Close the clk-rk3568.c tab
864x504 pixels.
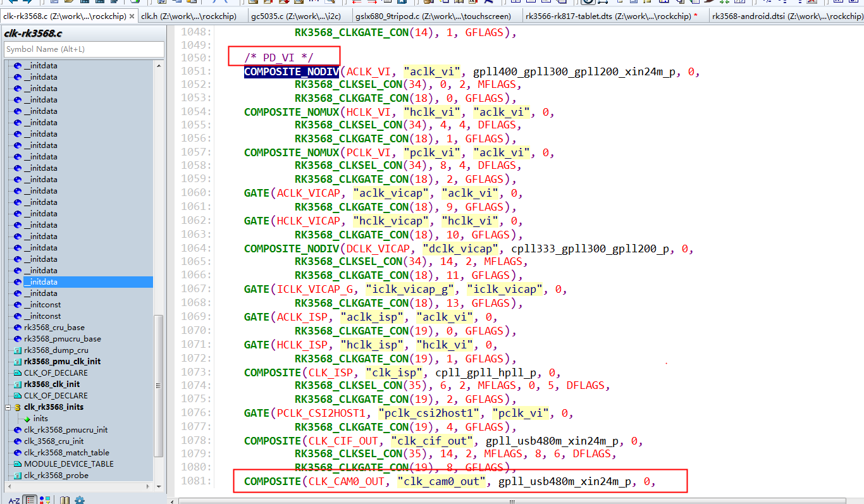[x=132, y=16]
